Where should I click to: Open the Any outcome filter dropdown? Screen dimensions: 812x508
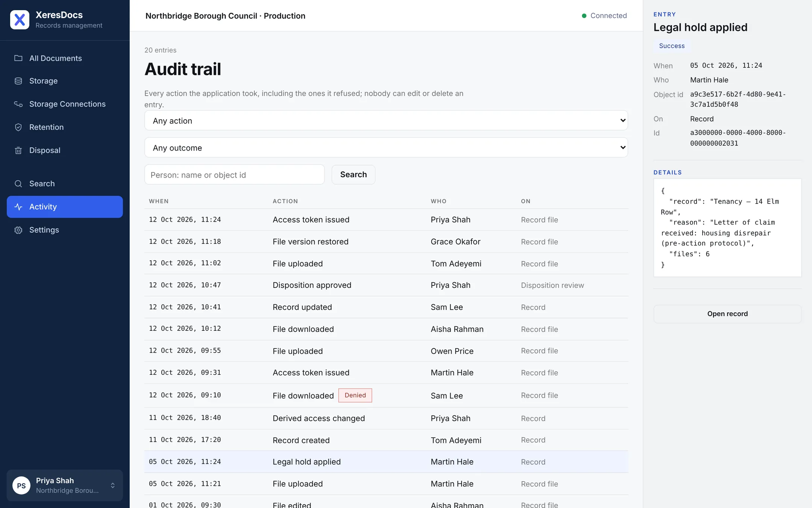tap(386, 148)
